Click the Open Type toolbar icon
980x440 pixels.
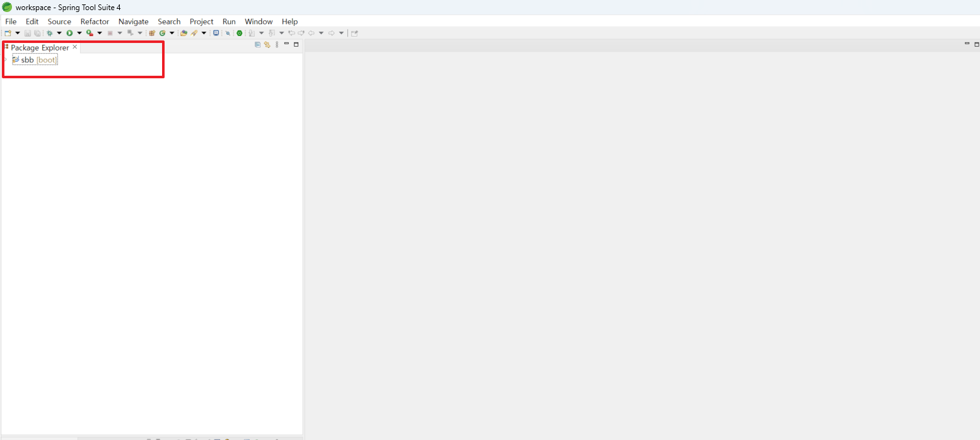184,33
